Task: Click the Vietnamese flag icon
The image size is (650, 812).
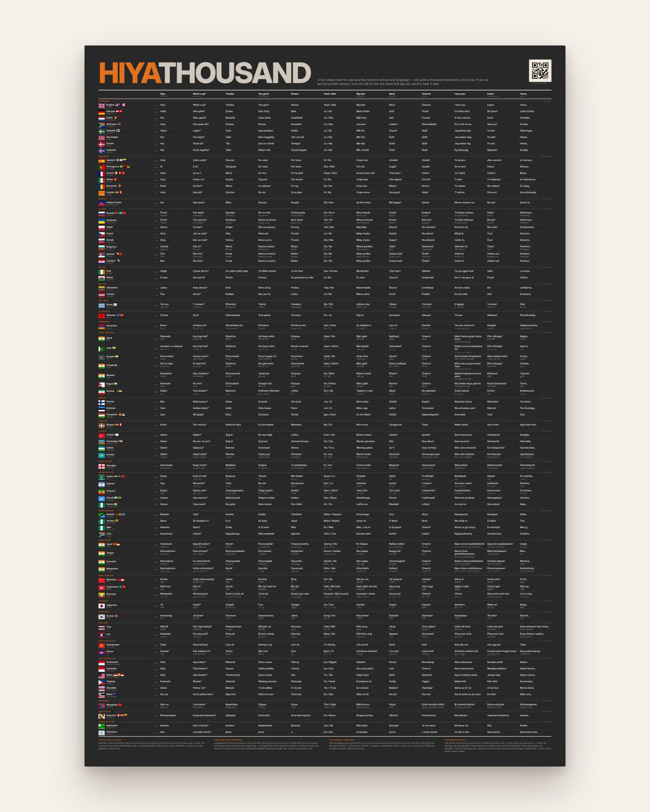Action: pos(102,646)
